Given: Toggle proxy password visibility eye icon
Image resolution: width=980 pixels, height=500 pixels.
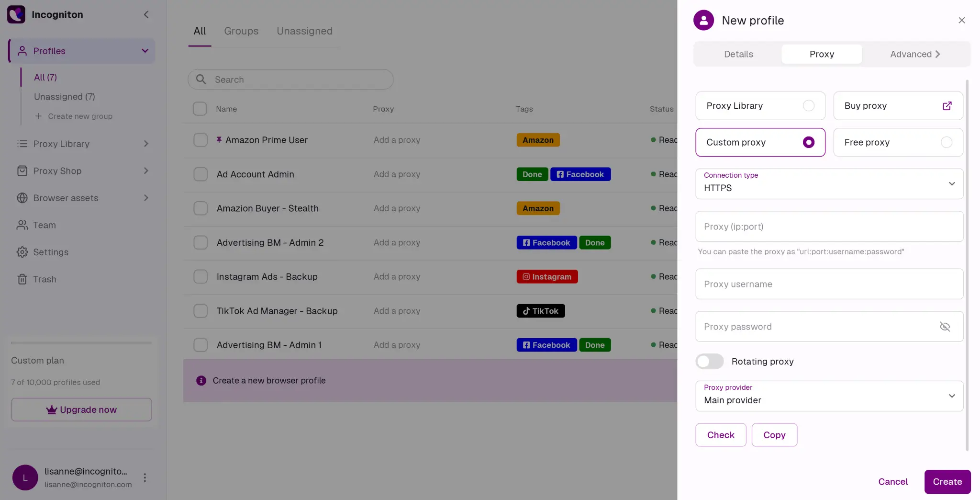Looking at the screenshot, I should pos(945,327).
